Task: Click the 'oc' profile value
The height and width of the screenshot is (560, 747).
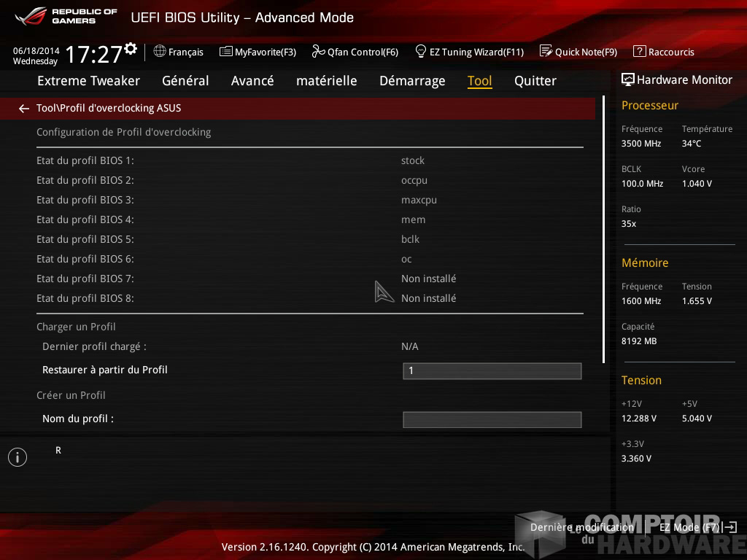Action: pyautogui.click(x=406, y=260)
